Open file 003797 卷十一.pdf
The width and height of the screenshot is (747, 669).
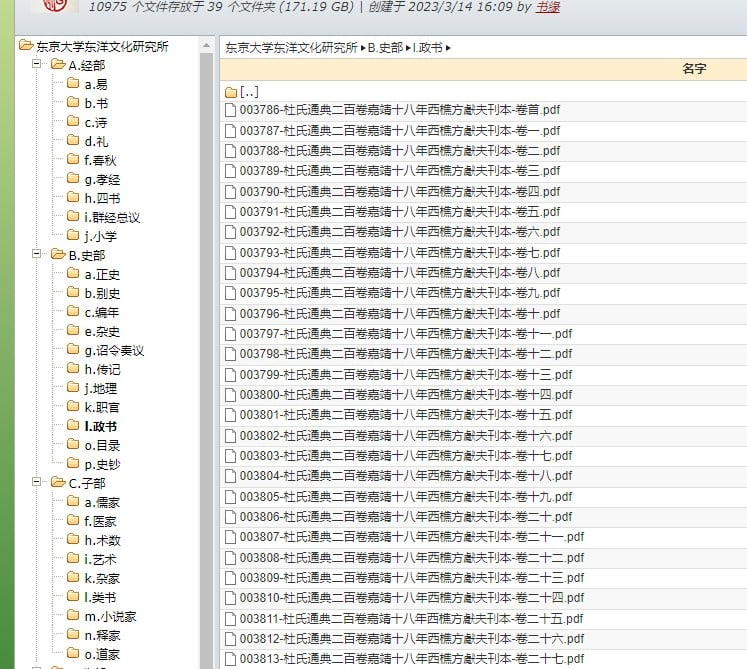[406, 334]
